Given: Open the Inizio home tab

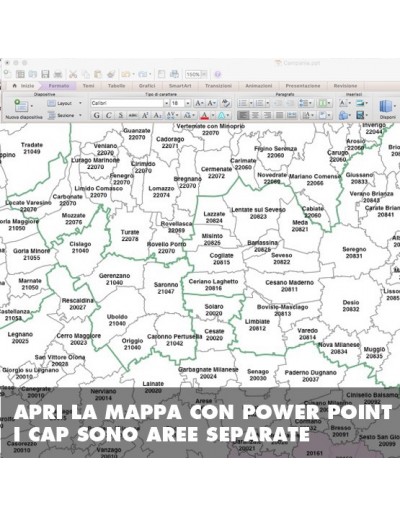Looking at the screenshot, I should tap(24, 86).
